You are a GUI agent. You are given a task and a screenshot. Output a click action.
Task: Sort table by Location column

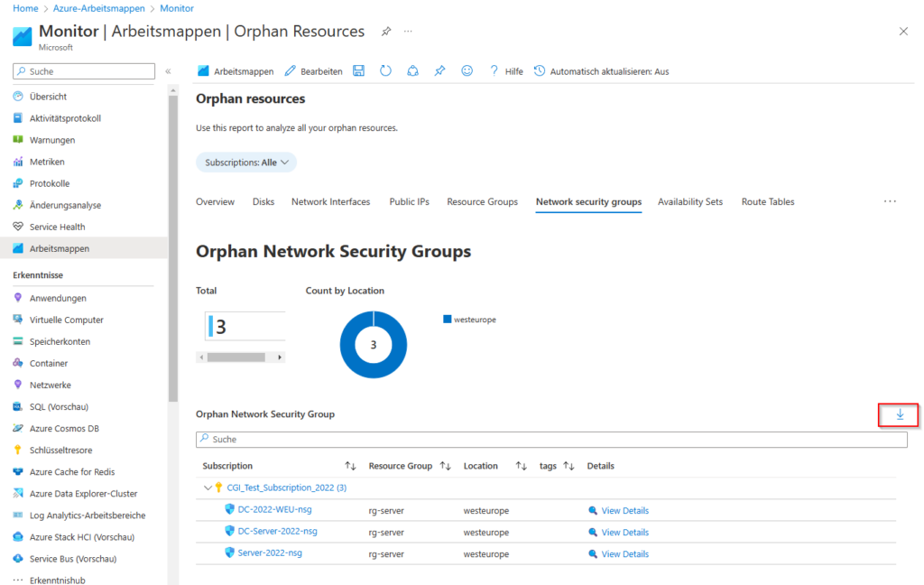click(521, 466)
